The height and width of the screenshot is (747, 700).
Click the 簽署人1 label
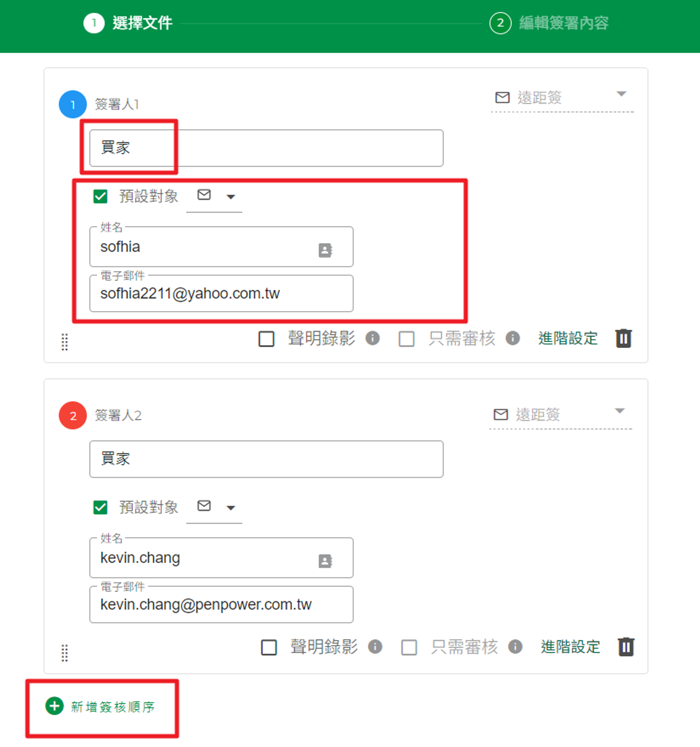tap(117, 104)
